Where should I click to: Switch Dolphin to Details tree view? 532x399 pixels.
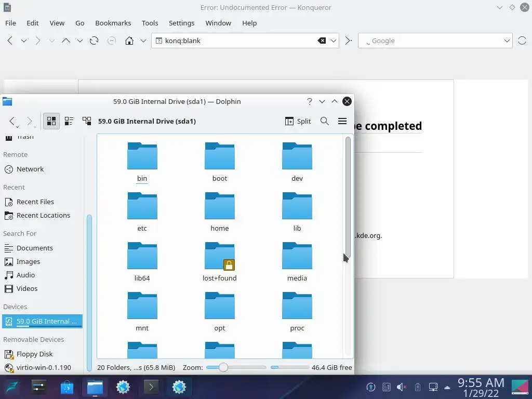point(87,121)
